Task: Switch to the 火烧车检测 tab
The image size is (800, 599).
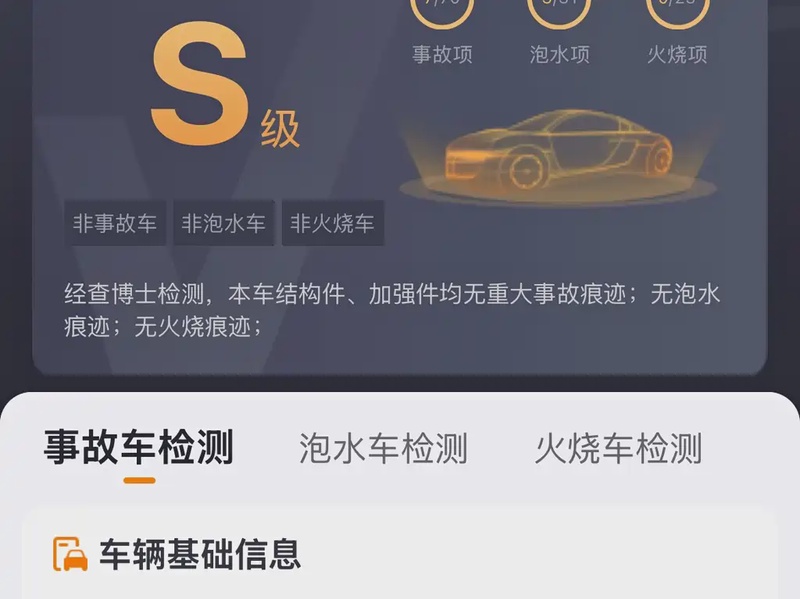Action: click(618, 448)
